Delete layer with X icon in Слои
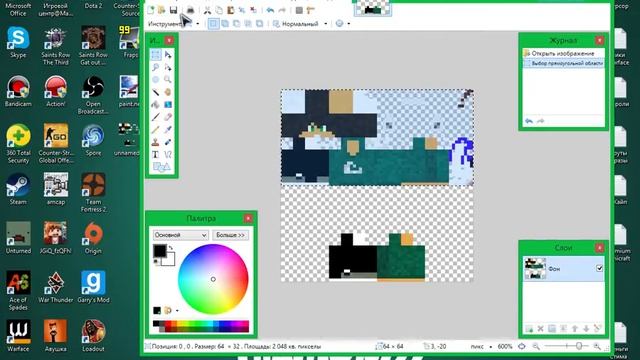 click(540, 329)
